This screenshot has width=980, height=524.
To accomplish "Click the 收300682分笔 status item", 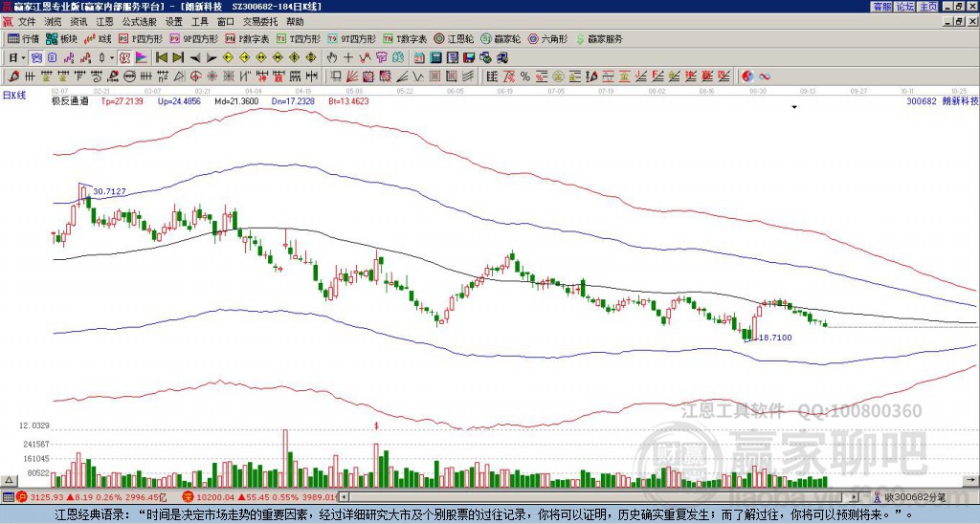I will [x=910, y=497].
